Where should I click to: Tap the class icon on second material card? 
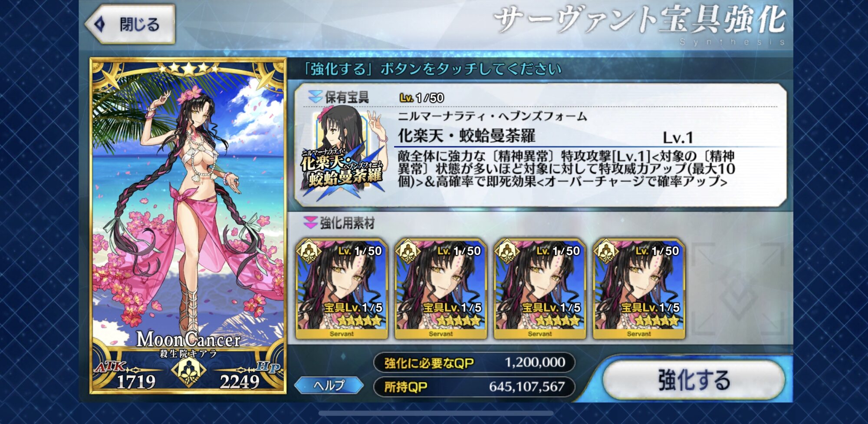pos(408,251)
